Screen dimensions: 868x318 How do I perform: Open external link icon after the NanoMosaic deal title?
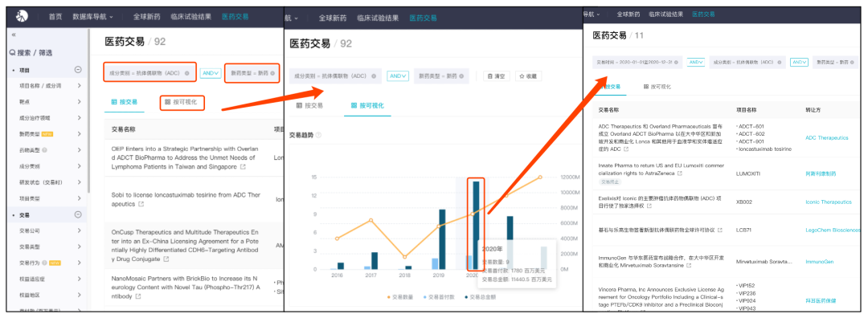tap(138, 296)
